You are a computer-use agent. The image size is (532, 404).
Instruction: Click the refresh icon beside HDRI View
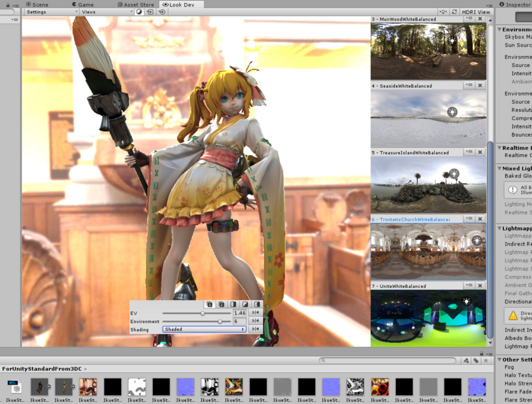[x=454, y=12]
